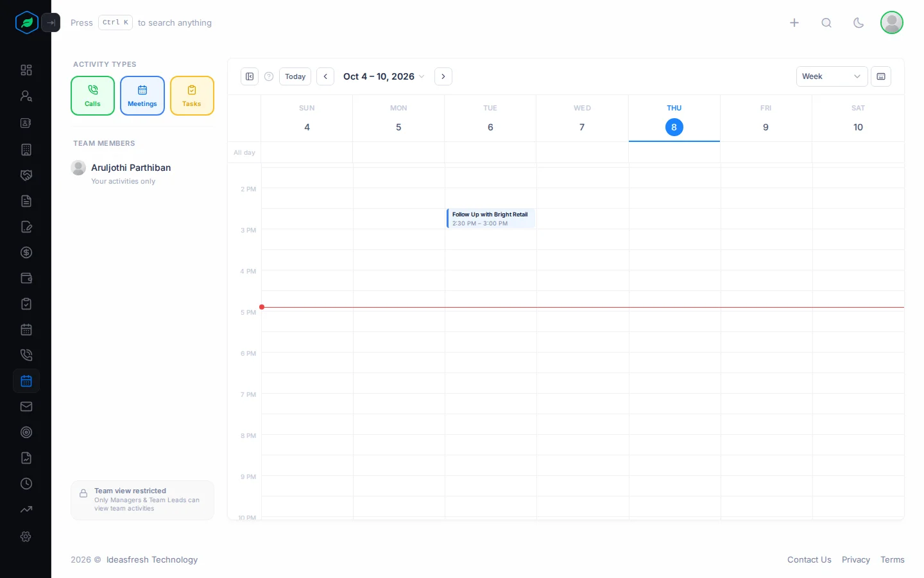This screenshot has width=924, height=578.
Task: Open the Follow Up with Bright Retail event
Action: 491,218
